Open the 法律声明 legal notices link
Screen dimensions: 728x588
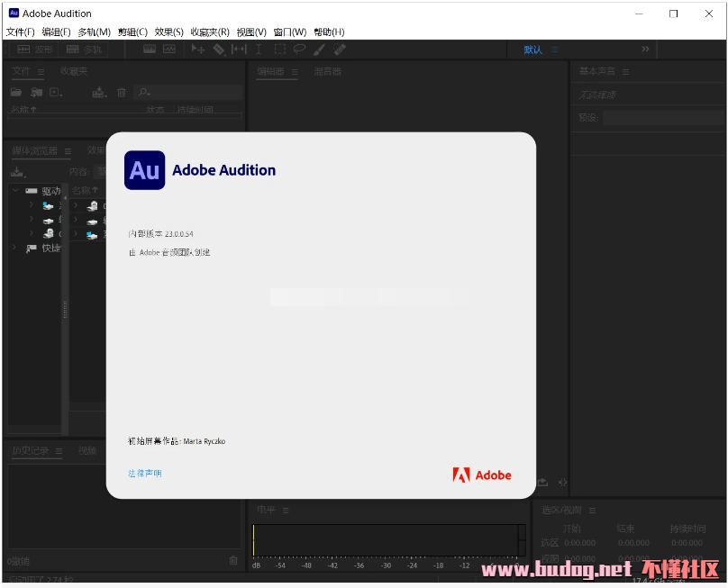(145, 474)
